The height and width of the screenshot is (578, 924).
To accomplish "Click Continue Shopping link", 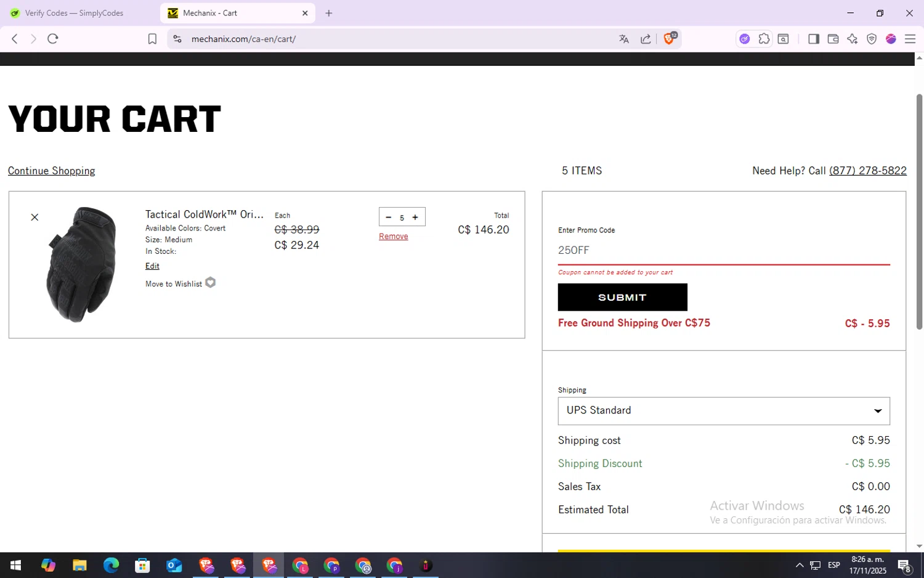I will point(51,171).
